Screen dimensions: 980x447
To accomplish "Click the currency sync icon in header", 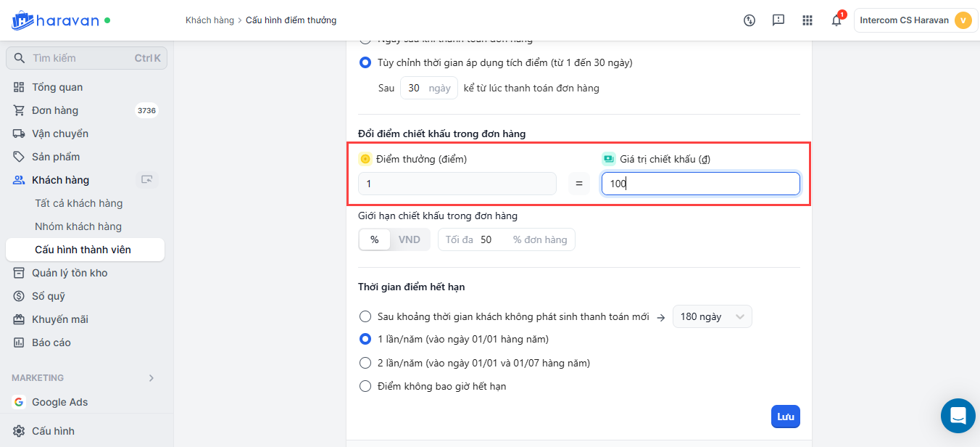I will tap(749, 20).
